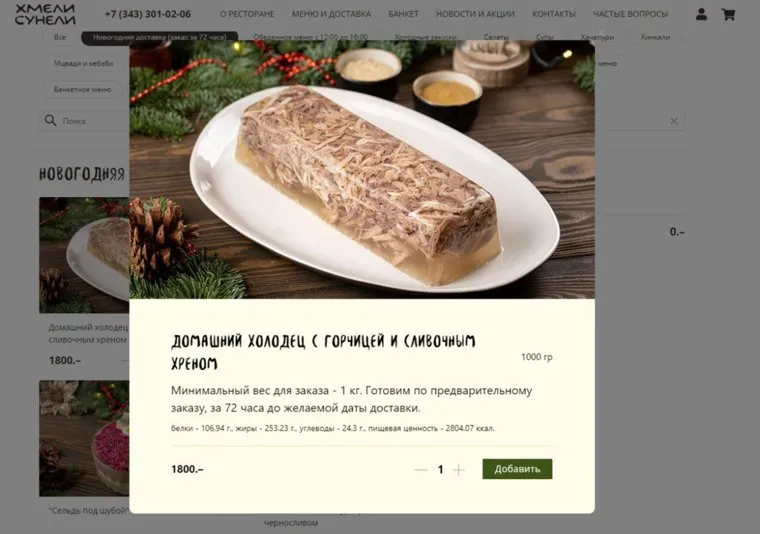Select the Новогодняя доставка category tab
This screenshot has width=760, height=534.
click(159, 37)
